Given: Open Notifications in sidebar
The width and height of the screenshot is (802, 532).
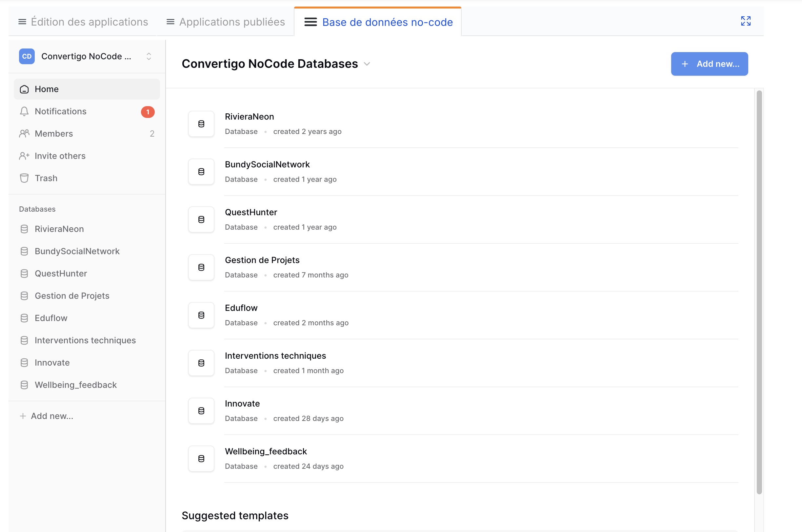Looking at the screenshot, I should tap(87, 111).
